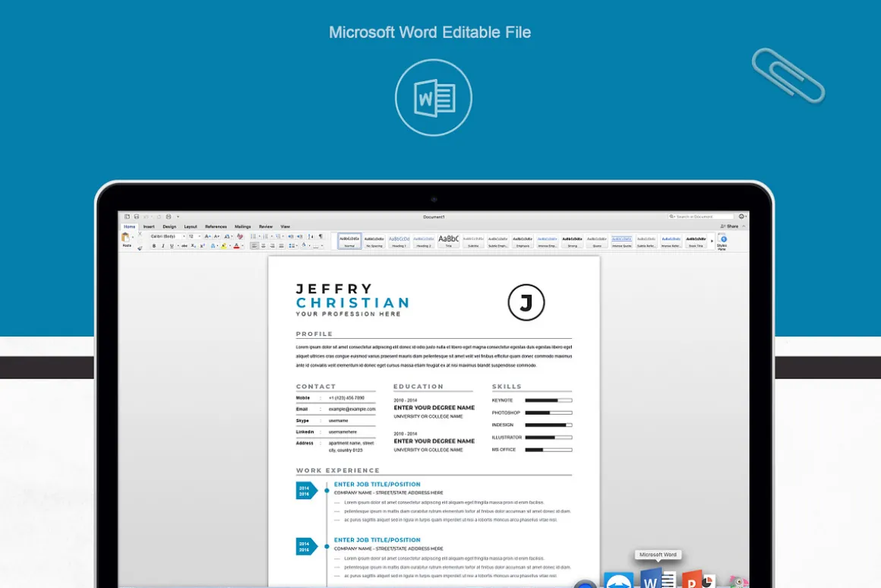The width and height of the screenshot is (881, 588).
Task: Toggle Subscript formatting
Action: [x=193, y=245]
